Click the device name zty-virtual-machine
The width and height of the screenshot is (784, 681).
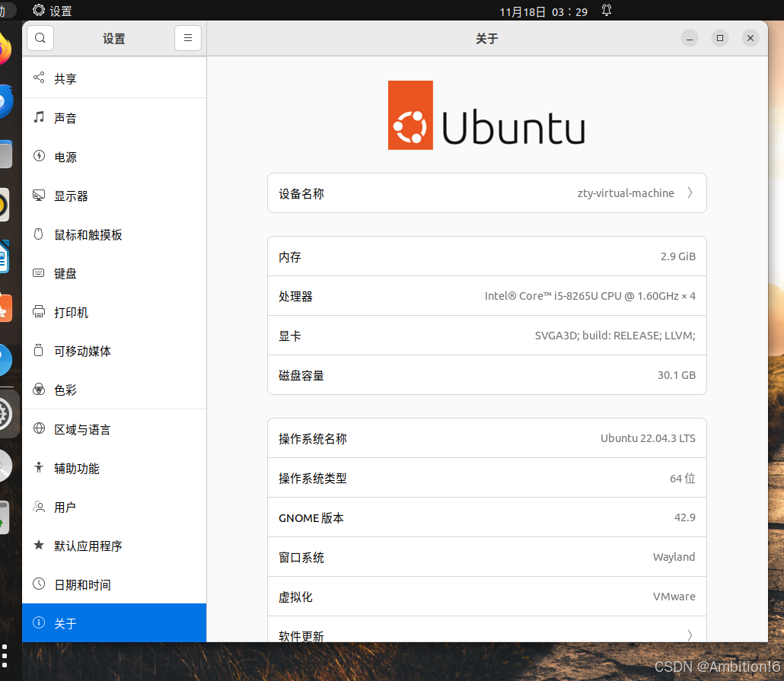click(626, 193)
